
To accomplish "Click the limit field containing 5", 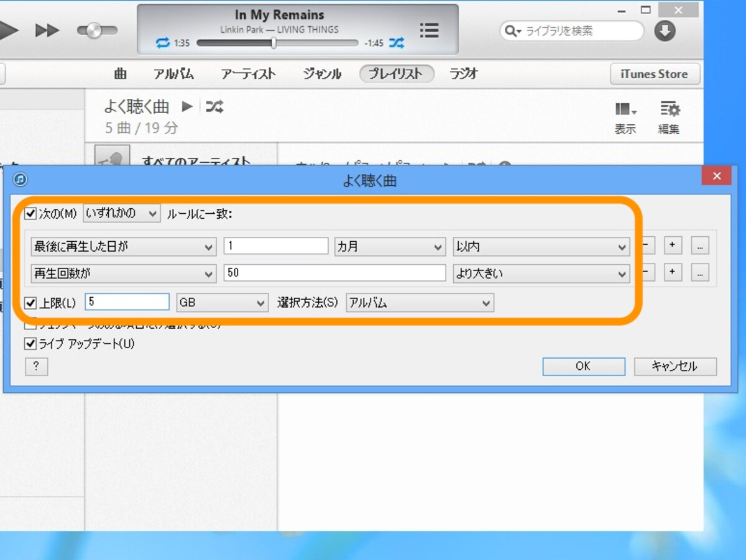I will click(127, 303).
